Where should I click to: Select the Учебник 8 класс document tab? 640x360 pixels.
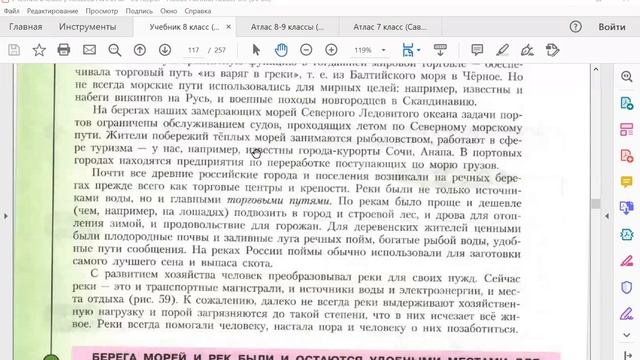click(x=184, y=27)
